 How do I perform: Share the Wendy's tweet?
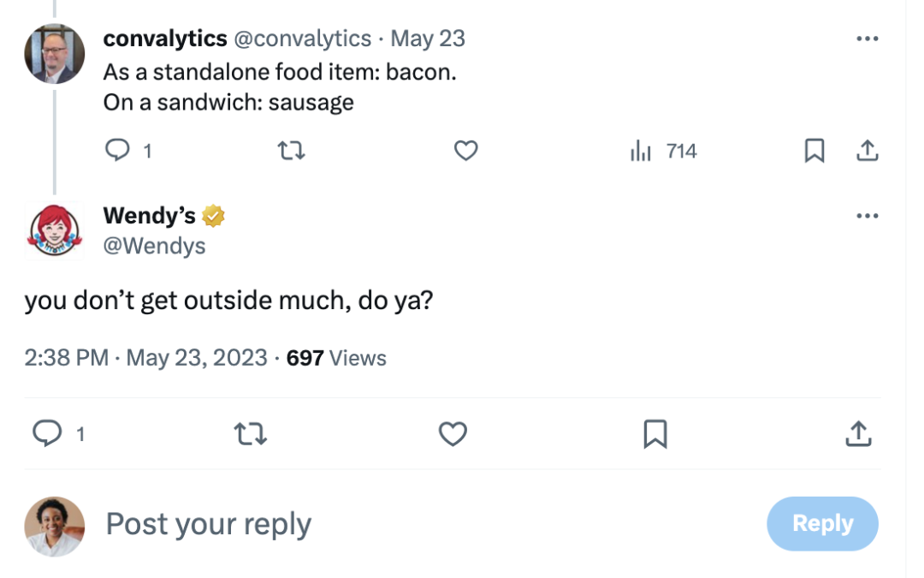[858, 434]
